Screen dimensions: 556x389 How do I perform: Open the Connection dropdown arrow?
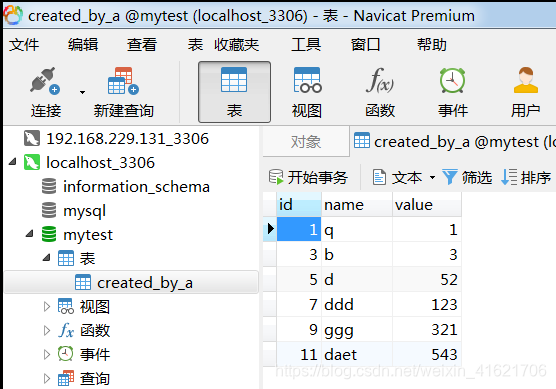click(82, 93)
